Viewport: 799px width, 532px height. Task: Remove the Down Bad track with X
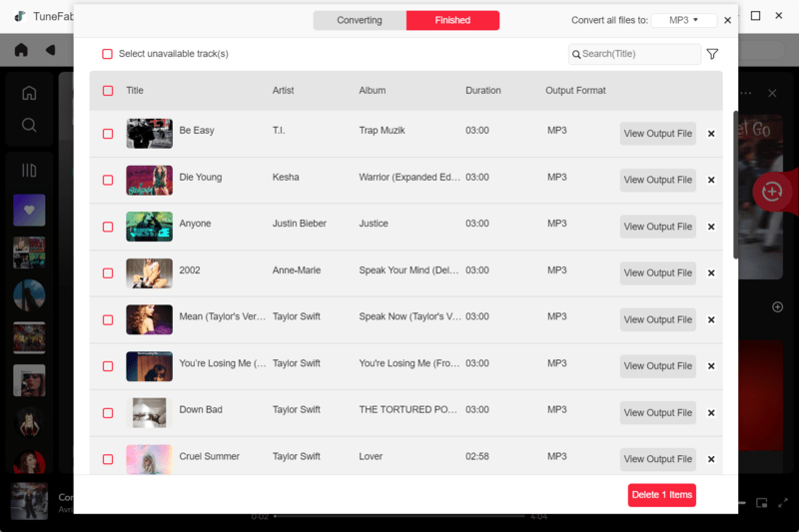tap(711, 413)
